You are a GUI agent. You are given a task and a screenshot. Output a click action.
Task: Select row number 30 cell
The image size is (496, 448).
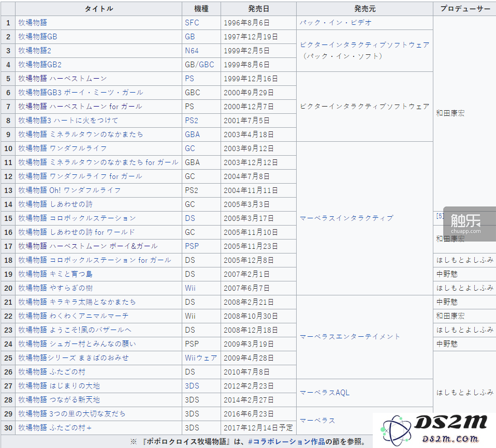pos(8,428)
